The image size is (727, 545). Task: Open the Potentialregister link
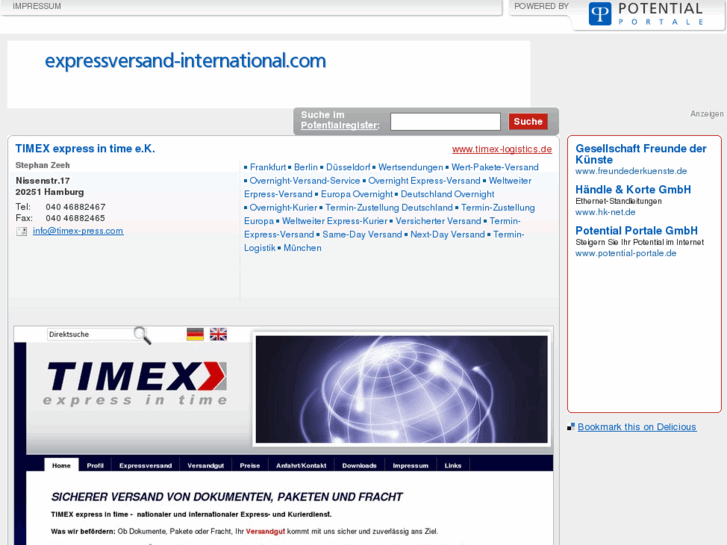pos(340,125)
